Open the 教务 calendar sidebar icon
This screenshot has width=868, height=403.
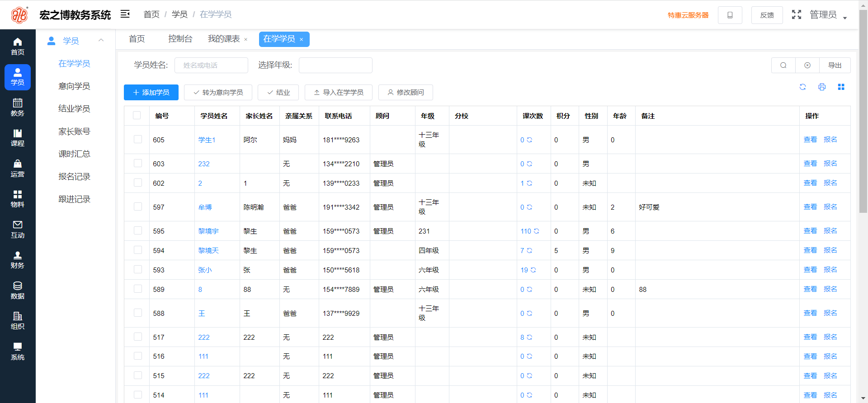[x=18, y=108]
